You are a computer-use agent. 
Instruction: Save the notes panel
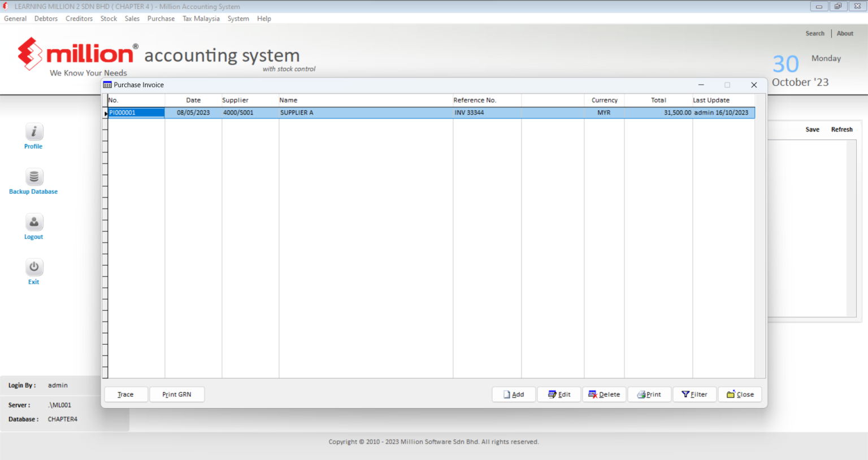pos(812,129)
